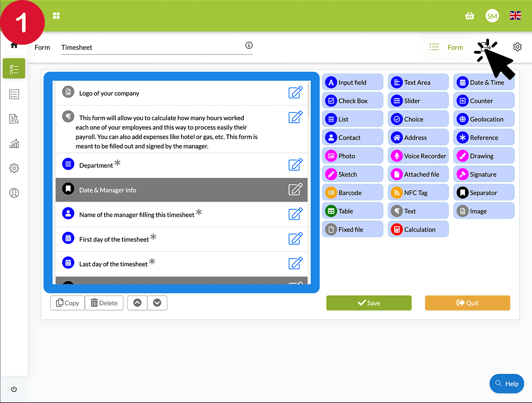532x403 pixels.
Task: Add an Address element
Action: (418, 137)
